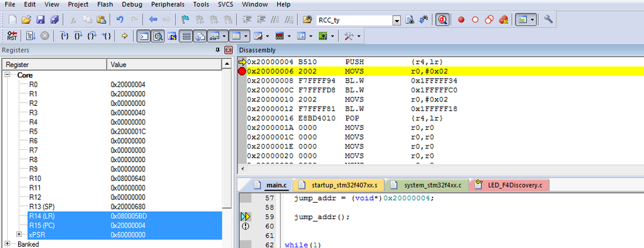The width and height of the screenshot is (644, 248).
Task: Remove the red breakpoint marker at 0x20000006
Action: [242, 71]
